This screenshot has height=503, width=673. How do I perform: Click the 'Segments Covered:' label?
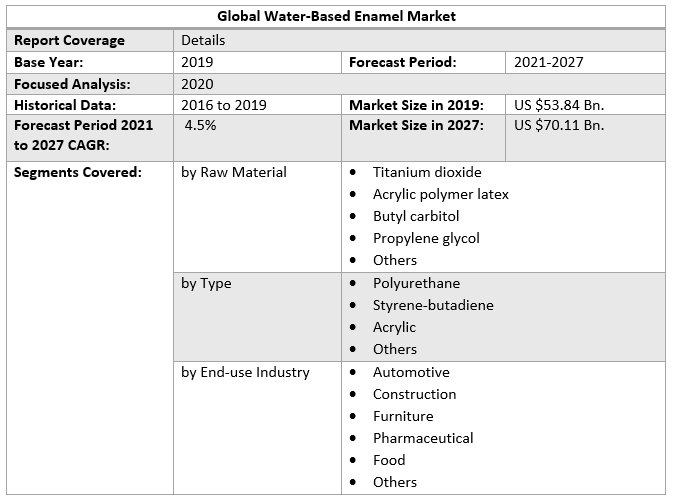tap(78, 172)
